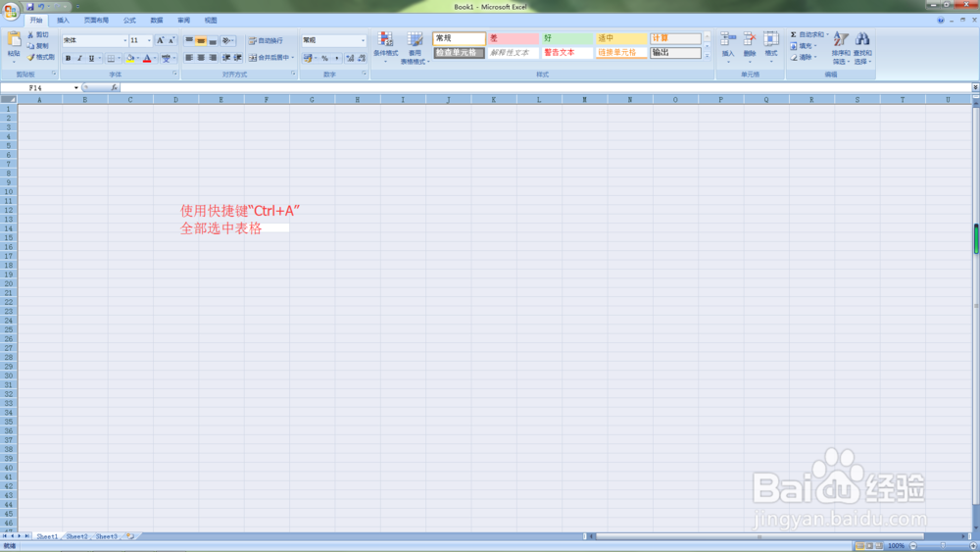Open the Office button menu

tap(11, 11)
